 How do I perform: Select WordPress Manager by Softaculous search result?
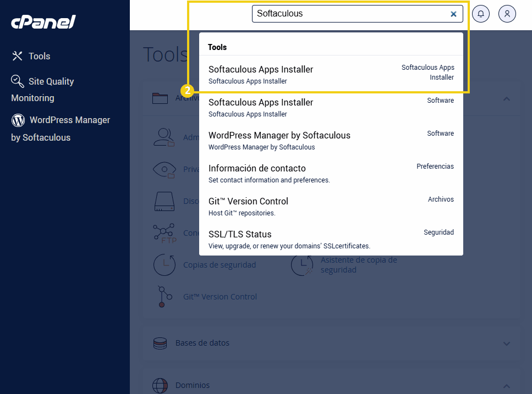331,140
